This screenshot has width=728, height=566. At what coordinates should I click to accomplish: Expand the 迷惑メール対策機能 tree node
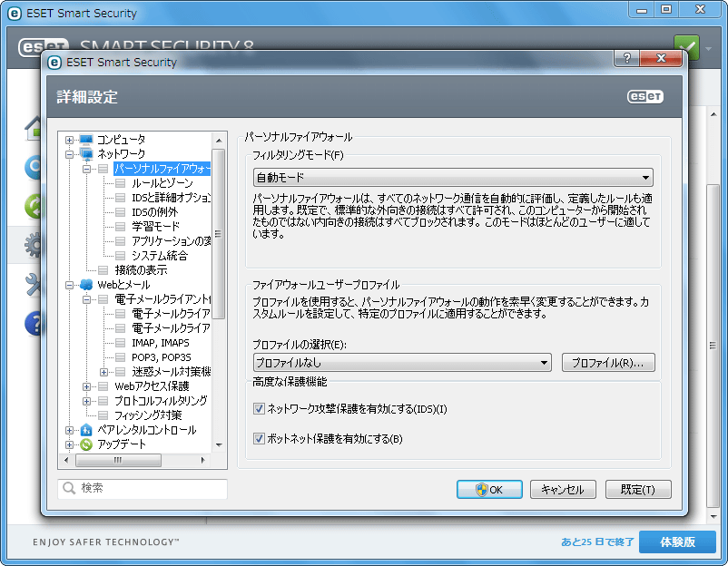pos(103,372)
